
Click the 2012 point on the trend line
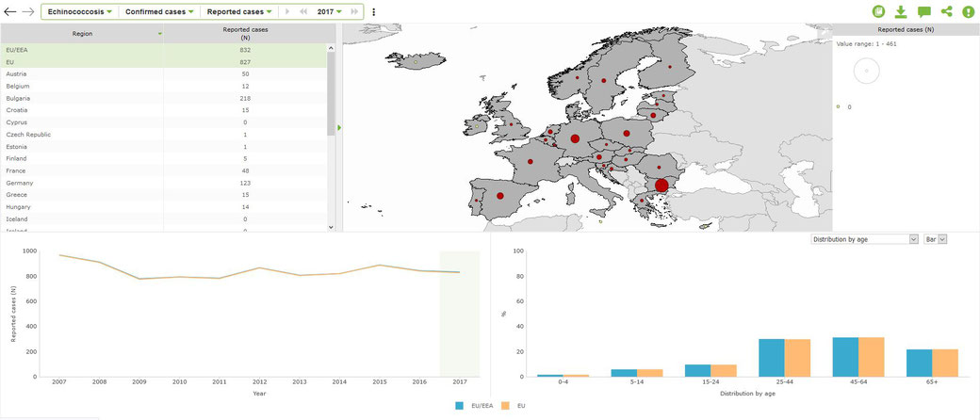click(259, 267)
